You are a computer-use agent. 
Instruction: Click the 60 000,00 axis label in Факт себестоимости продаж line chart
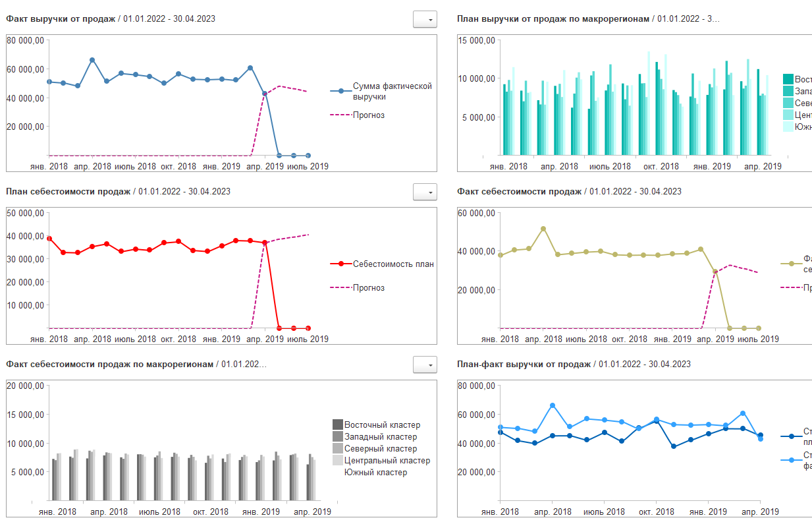(476, 213)
